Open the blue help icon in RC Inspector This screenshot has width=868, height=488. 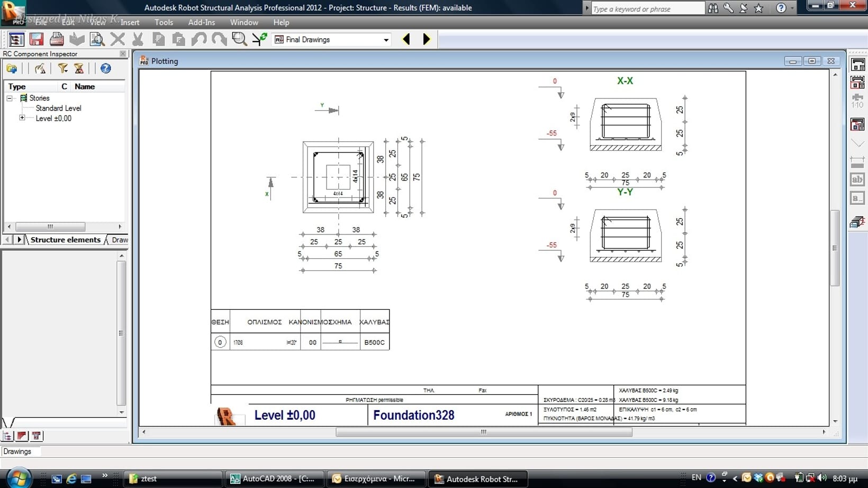pyautogui.click(x=106, y=68)
